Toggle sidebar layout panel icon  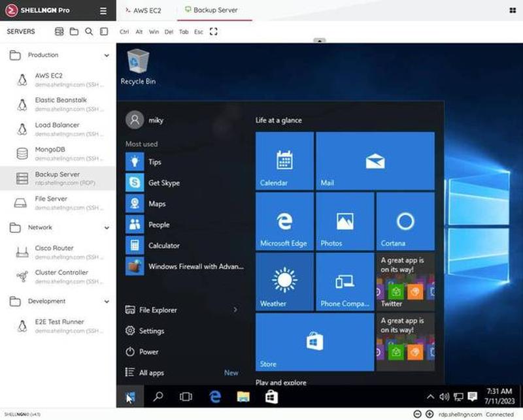(104, 31)
